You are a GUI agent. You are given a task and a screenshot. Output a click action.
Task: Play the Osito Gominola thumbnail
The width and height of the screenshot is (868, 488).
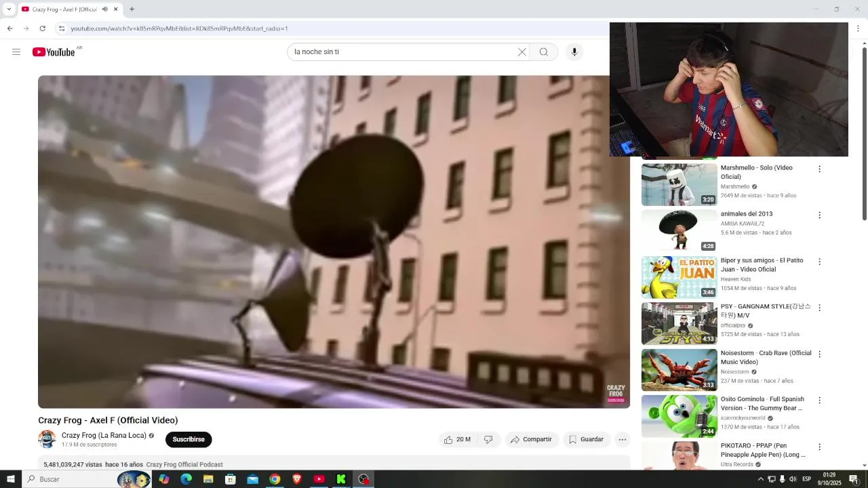click(679, 416)
